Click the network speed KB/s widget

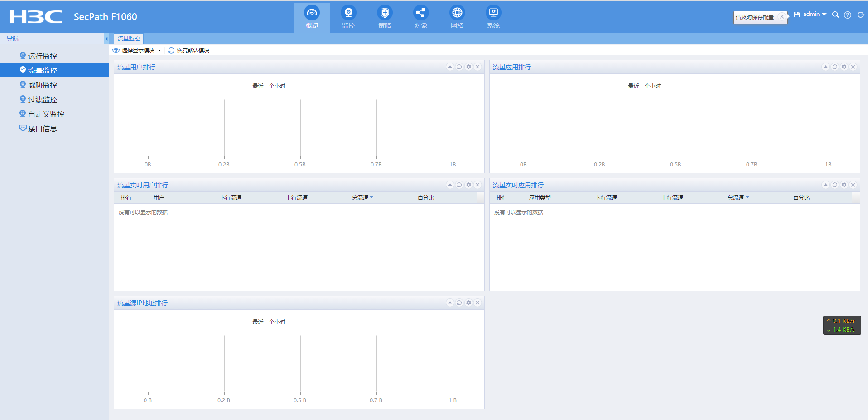(842, 325)
